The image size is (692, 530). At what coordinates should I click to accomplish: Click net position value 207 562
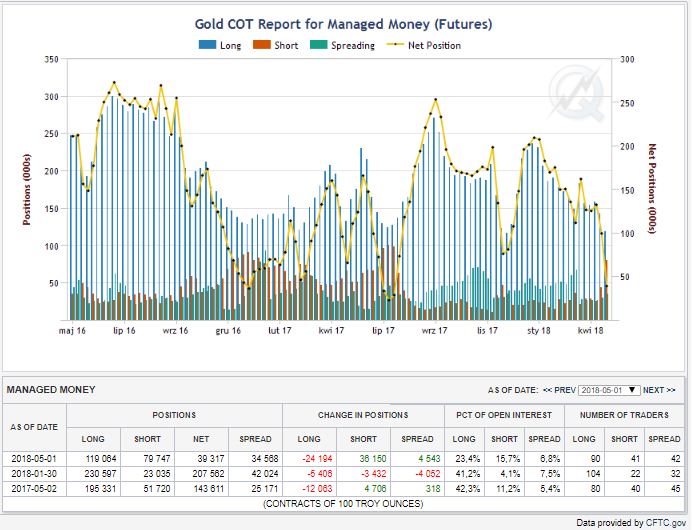(208, 474)
